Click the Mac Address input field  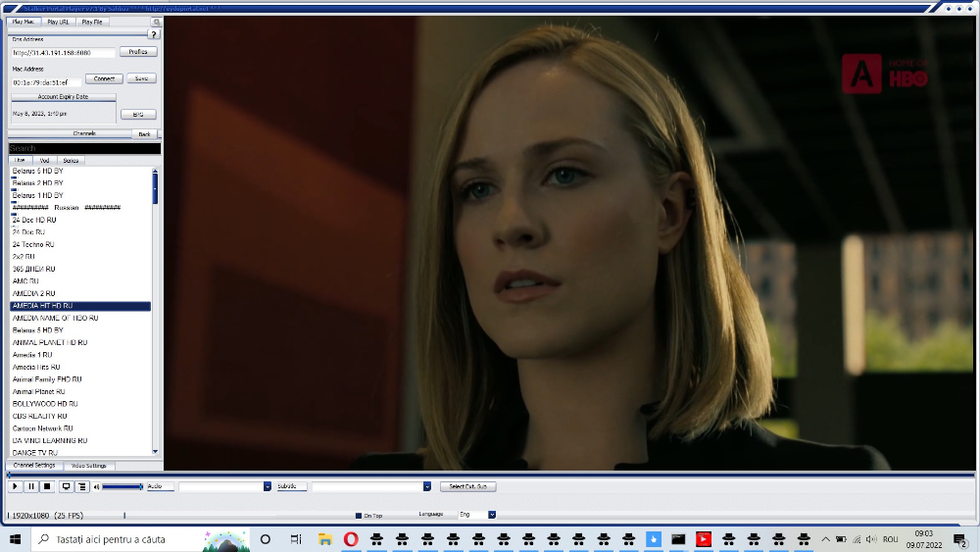coord(46,82)
